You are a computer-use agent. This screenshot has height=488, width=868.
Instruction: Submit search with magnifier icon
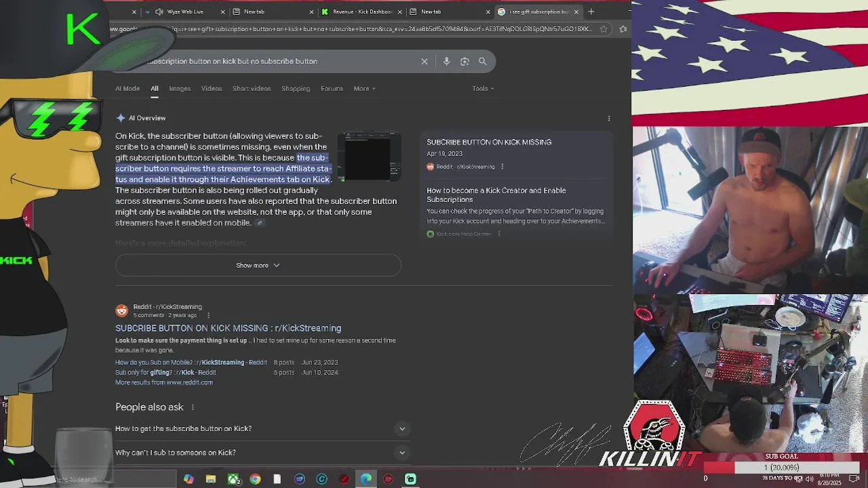(x=483, y=61)
